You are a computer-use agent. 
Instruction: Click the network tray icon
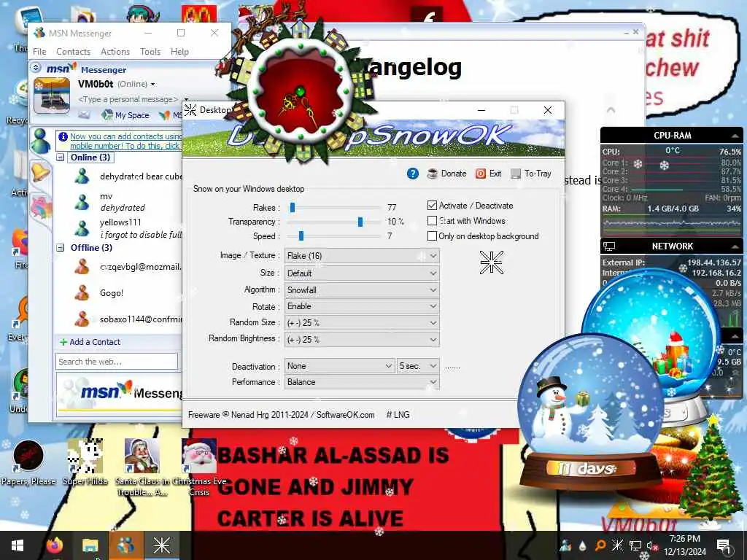[x=635, y=545]
